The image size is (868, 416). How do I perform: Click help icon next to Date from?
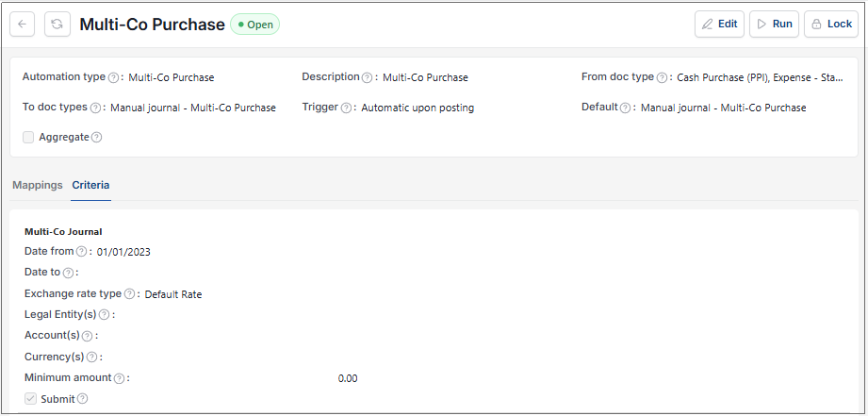click(81, 252)
